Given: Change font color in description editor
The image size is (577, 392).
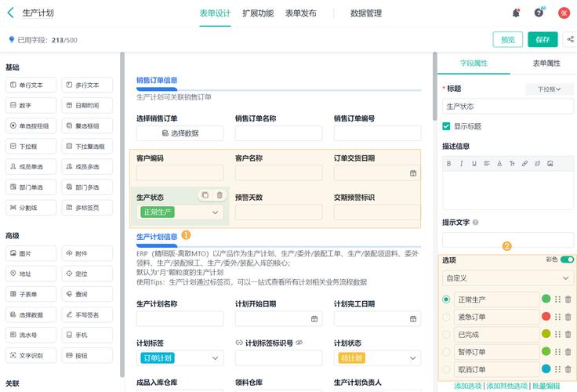Looking at the screenshot, I should coord(499,163).
